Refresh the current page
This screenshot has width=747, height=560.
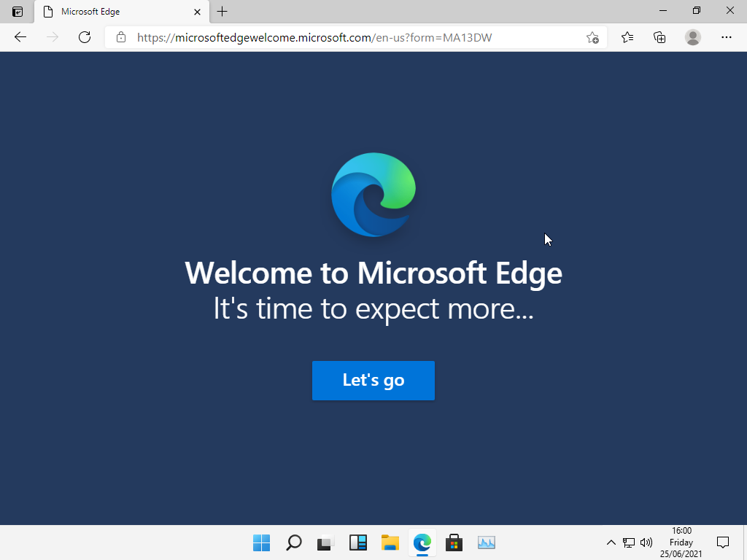(85, 37)
